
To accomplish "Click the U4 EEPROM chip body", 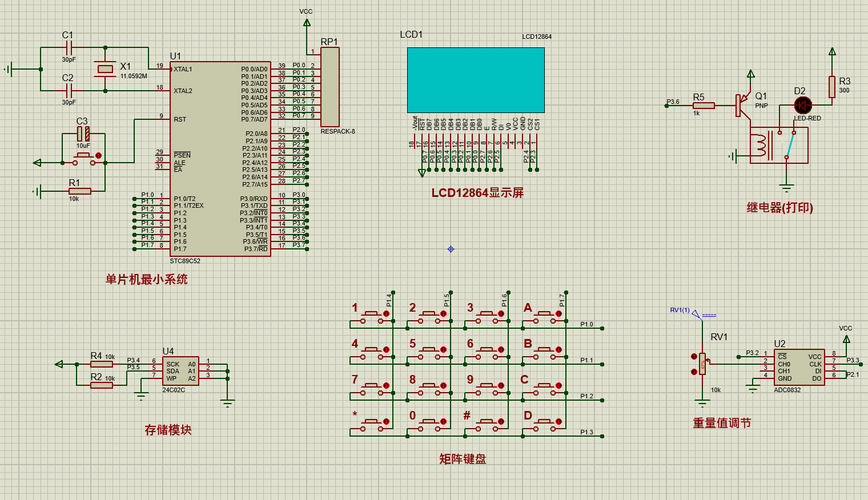I will tap(180, 372).
